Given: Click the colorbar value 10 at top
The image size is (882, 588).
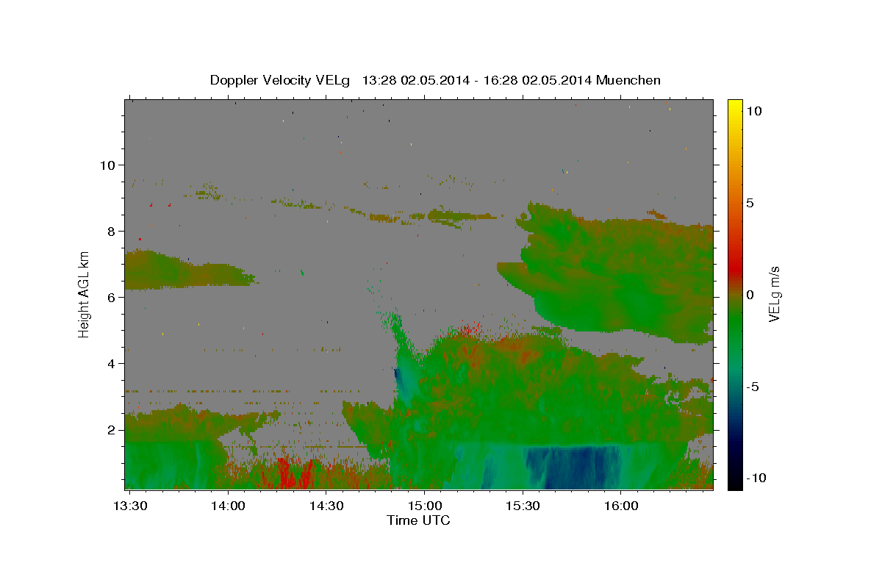Looking at the screenshot, I should tap(753, 110).
